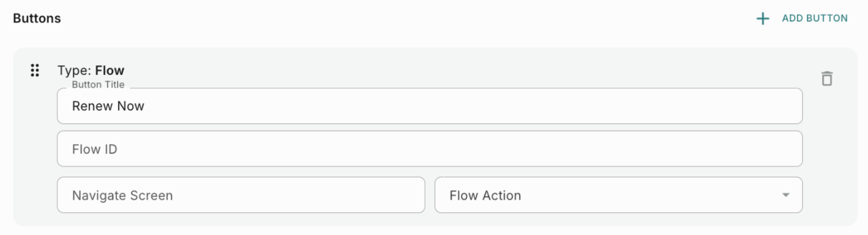Image resolution: width=868 pixels, height=235 pixels.
Task: Click the bold 'Flow' type value
Action: point(110,71)
